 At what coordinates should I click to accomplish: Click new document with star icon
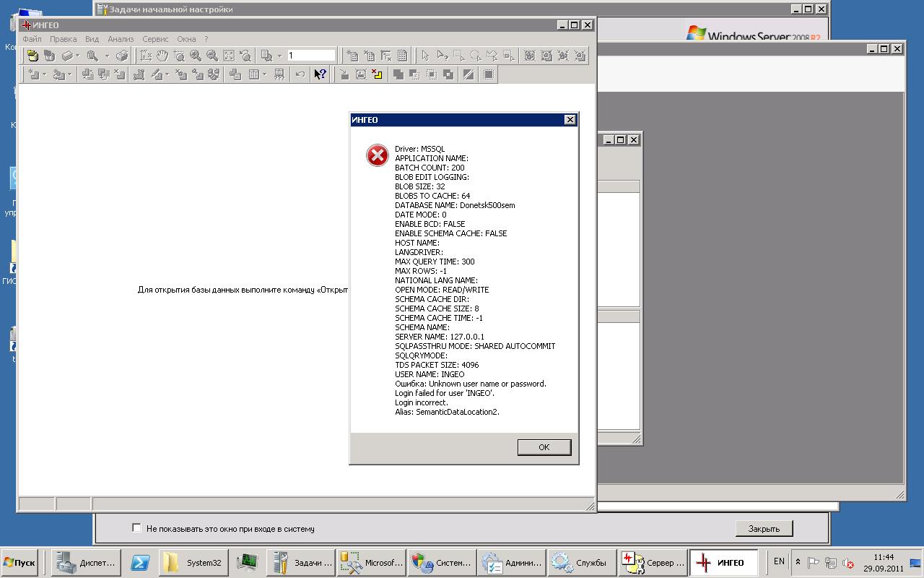pyautogui.click(x=353, y=56)
